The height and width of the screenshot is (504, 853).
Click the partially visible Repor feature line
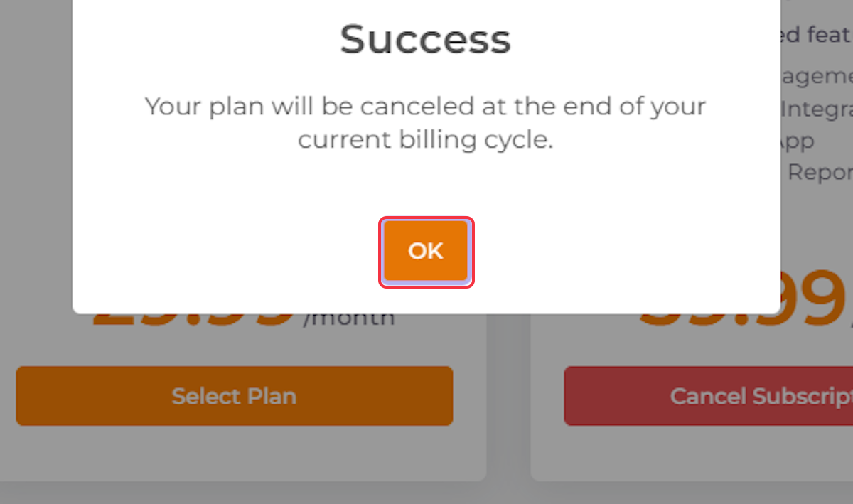click(820, 173)
